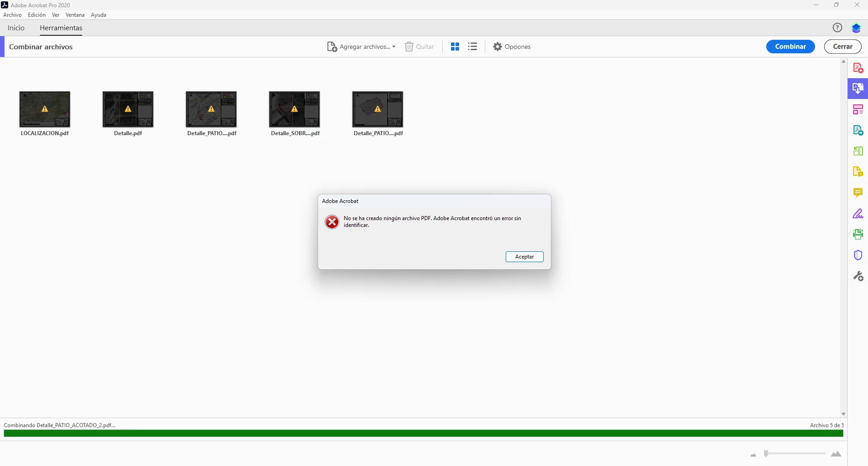
Task: Switch to list view
Action: (x=473, y=47)
